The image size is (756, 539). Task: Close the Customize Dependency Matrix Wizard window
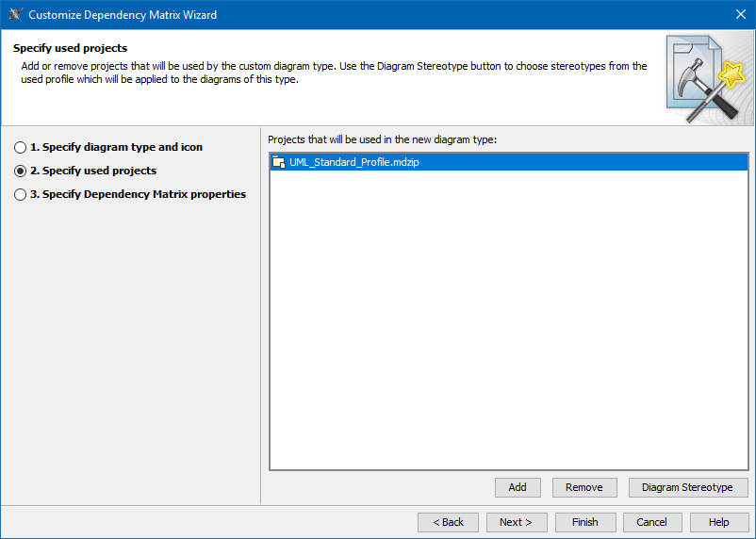click(x=740, y=14)
